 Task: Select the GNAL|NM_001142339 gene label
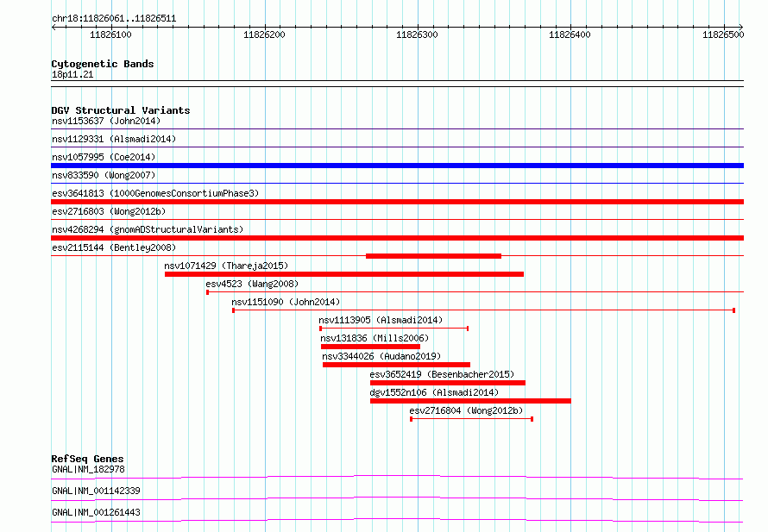pos(96,491)
